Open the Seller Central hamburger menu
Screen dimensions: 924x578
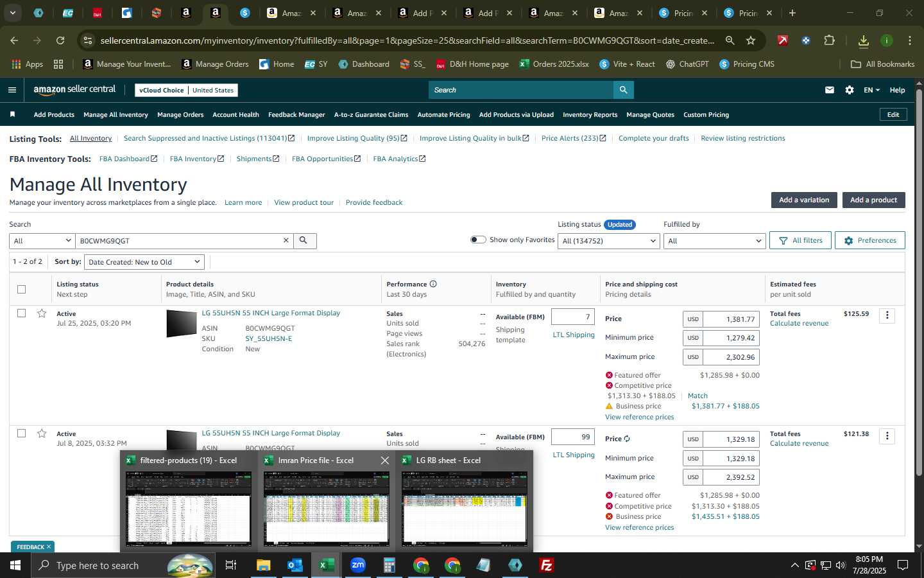click(x=12, y=90)
